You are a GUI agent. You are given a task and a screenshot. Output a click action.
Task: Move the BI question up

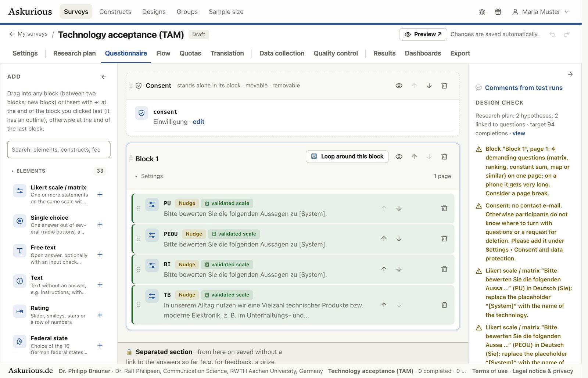pyautogui.click(x=384, y=269)
